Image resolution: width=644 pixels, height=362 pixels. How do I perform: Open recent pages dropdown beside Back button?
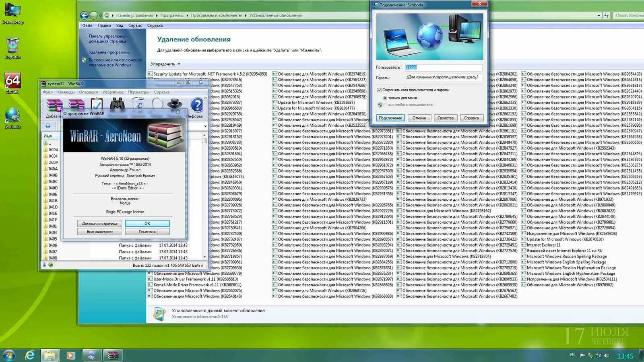101,15
